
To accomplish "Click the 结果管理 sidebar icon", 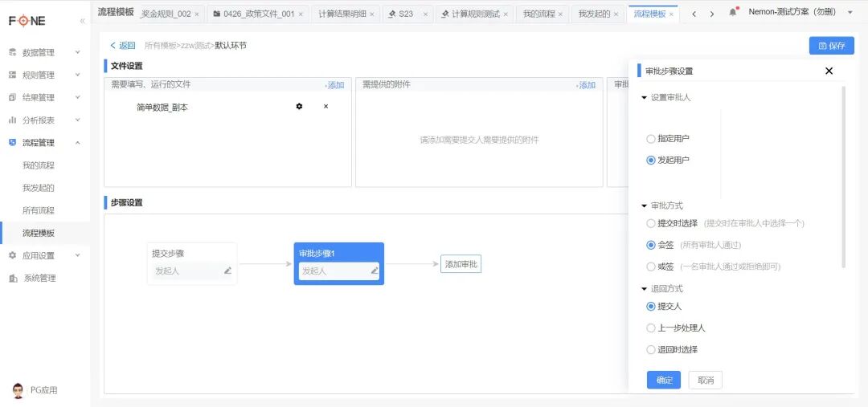I will coord(13,97).
